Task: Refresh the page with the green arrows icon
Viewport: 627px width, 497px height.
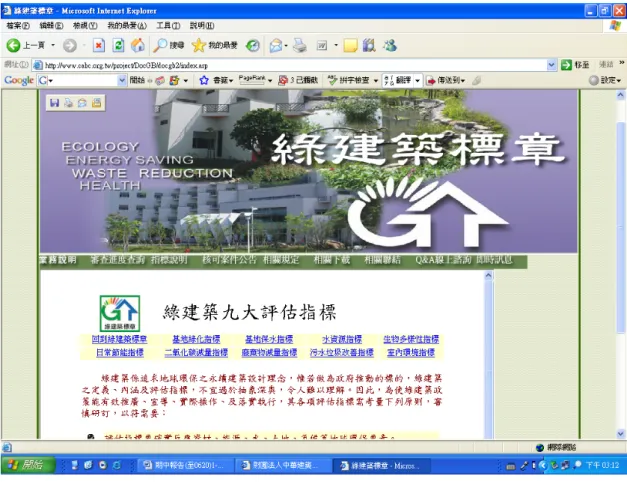Action: pos(118,45)
